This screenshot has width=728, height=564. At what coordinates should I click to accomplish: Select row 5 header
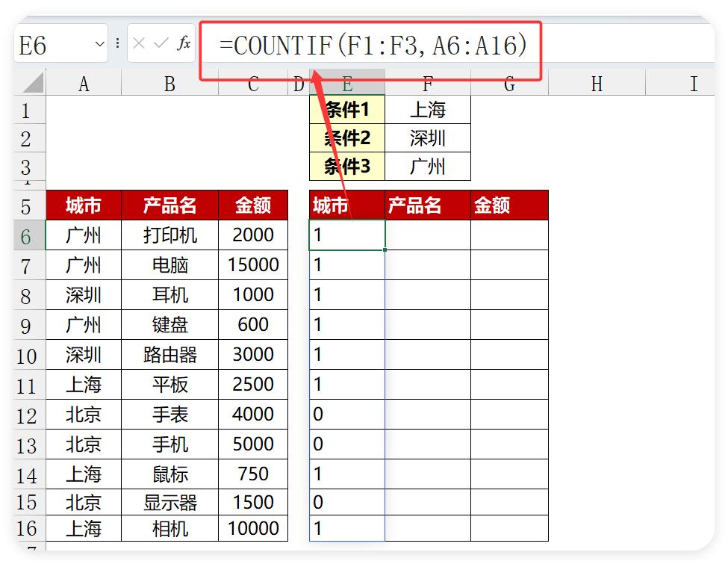point(30,205)
